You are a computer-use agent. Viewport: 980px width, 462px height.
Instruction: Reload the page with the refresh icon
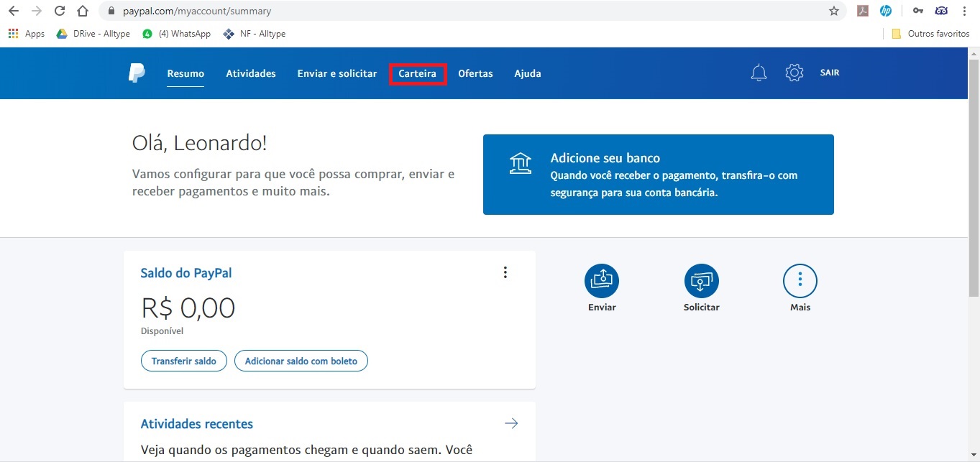click(60, 11)
